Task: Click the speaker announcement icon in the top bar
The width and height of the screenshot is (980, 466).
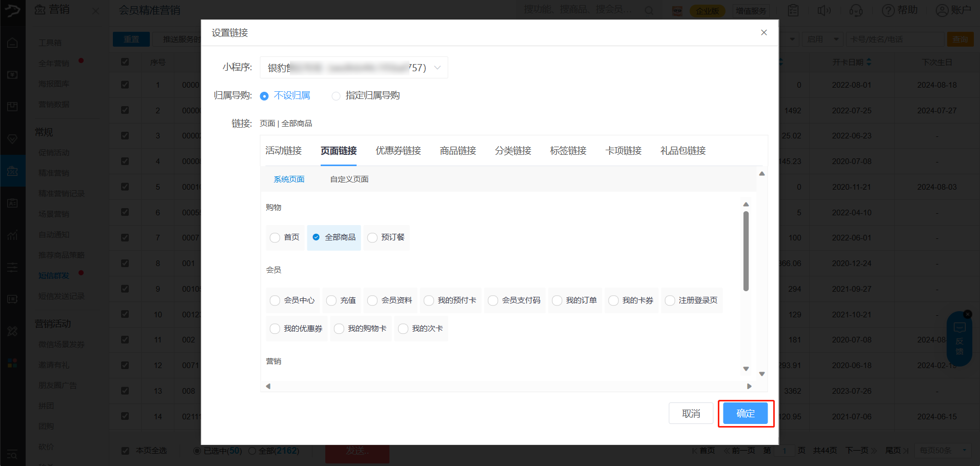Action: pos(824,11)
